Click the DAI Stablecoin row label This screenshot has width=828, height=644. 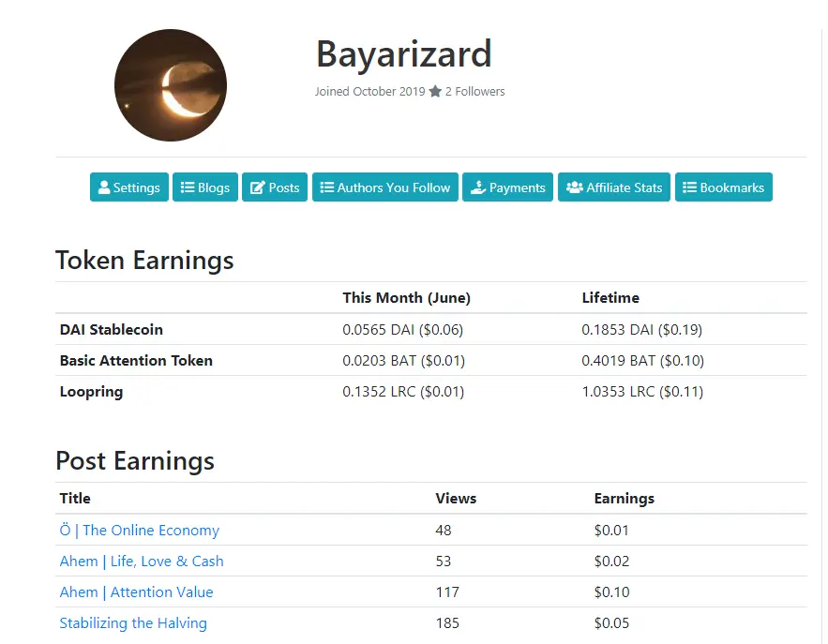112,330
